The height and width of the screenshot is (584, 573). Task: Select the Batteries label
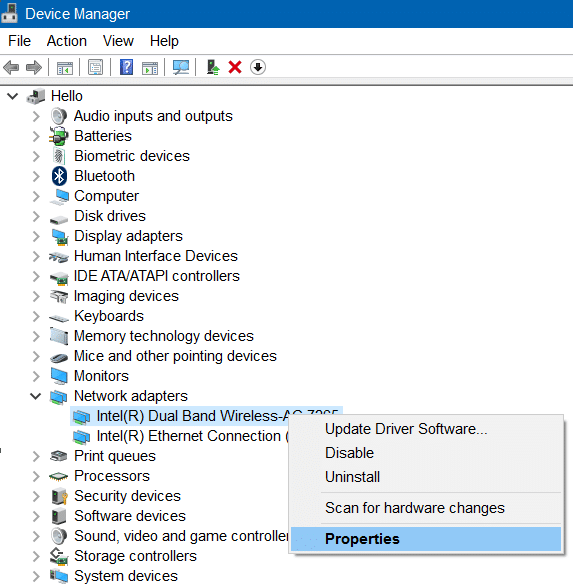click(103, 136)
